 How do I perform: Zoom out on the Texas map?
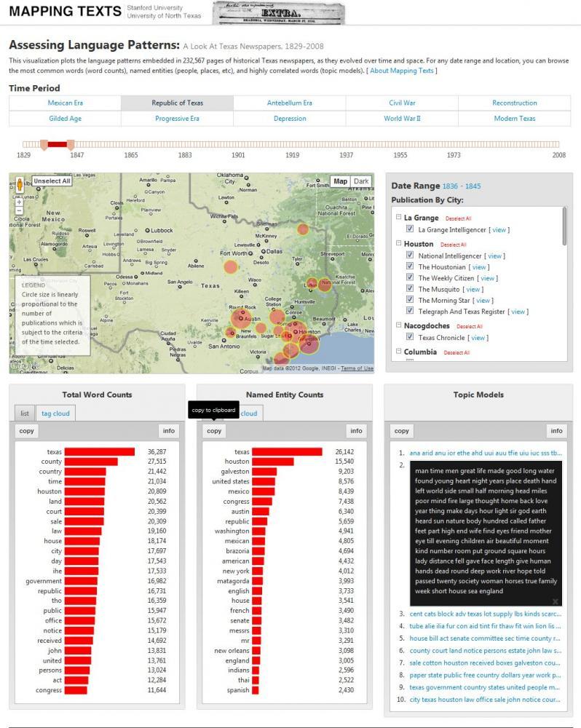tap(20, 211)
